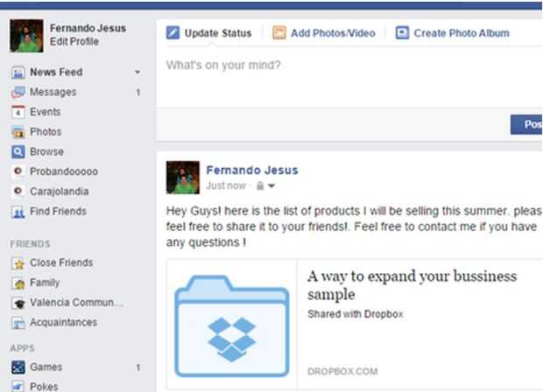Open Fernando Jesus post author link
This screenshot has width=543, height=392.
(x=251, y=170)
